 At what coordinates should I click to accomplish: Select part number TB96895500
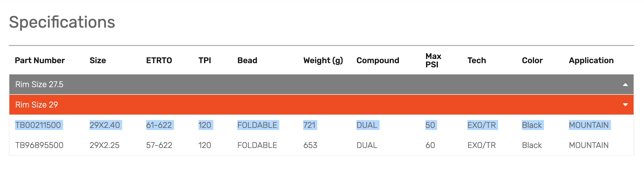tap(39, 145)
